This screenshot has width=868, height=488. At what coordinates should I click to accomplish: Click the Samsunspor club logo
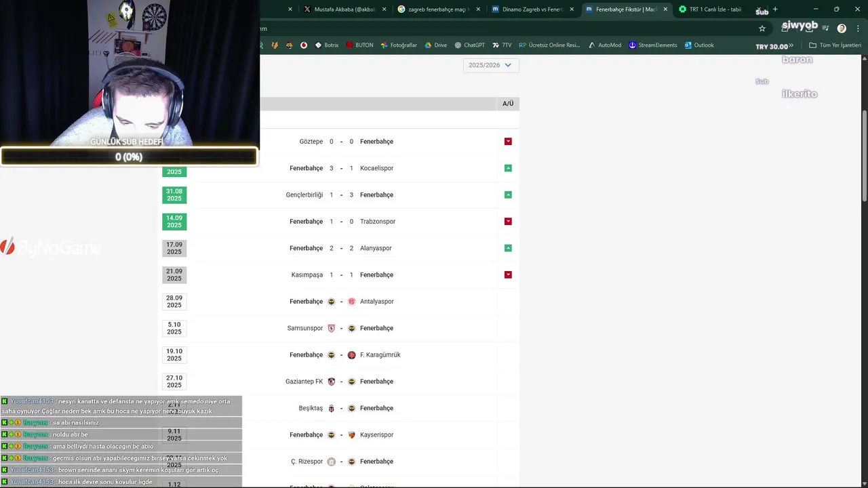[x=332, y=328]
